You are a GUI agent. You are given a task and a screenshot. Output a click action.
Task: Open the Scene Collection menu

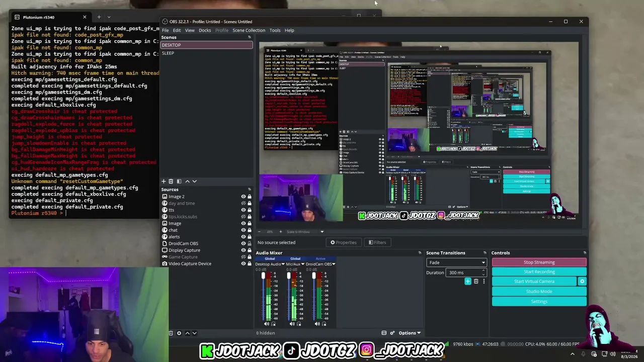[249, 30]
